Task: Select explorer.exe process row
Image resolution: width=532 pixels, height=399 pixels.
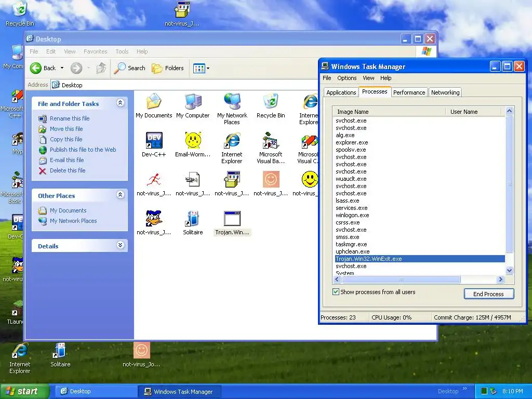Action: 420,142
